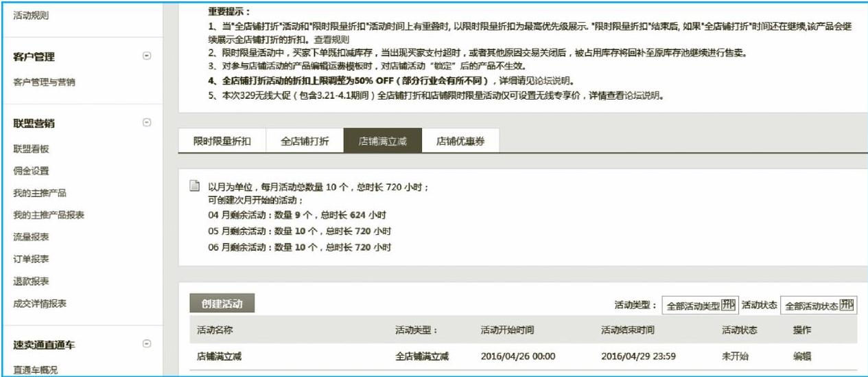Click the 操作 column header
This screenshot has height=377, width=868.
pos(802,330)
